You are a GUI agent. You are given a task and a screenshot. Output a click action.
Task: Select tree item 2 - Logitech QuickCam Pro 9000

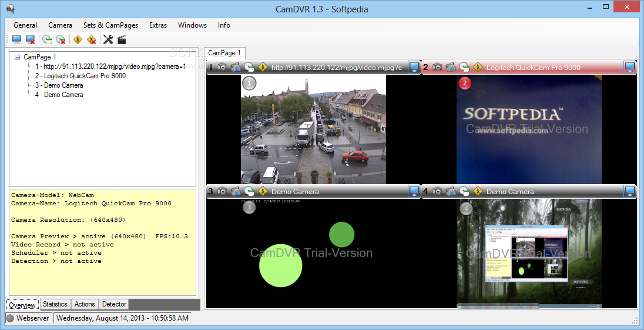[x=80, y=76]
